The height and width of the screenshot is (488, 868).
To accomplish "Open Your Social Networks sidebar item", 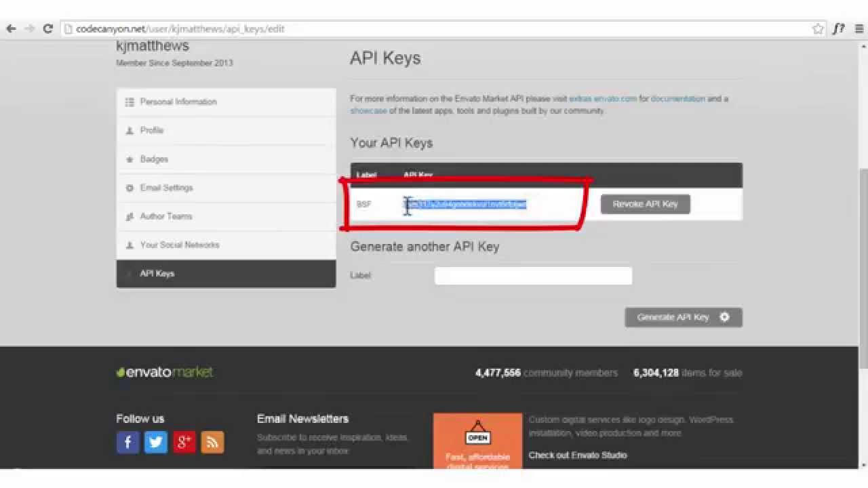I will (226, 245).
